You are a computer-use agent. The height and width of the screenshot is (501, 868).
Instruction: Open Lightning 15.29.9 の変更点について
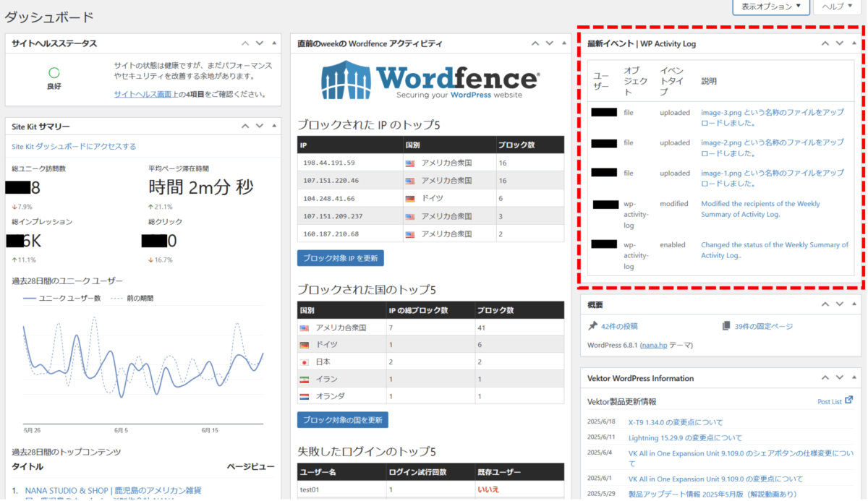[685, 437]
